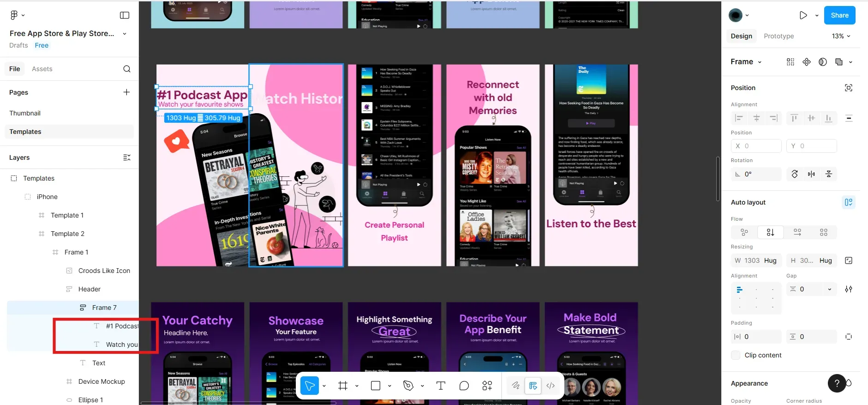Click the Share button

(x=840, y=15)
